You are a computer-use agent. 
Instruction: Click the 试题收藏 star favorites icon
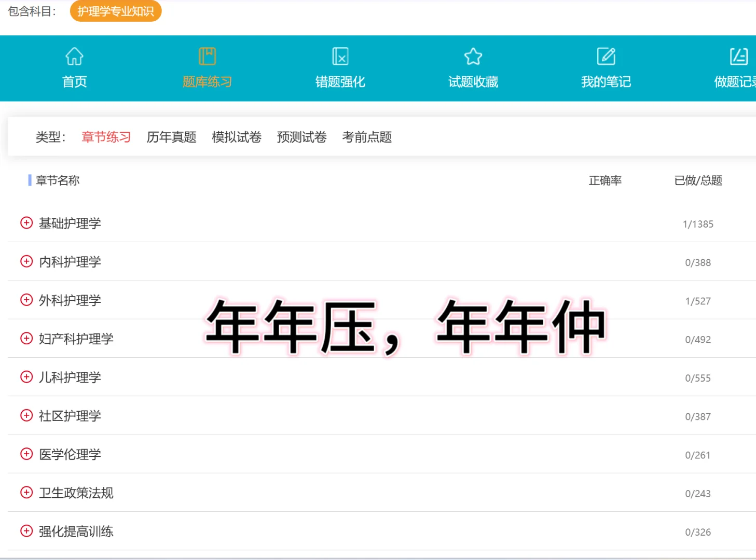(x=473, y=57)
